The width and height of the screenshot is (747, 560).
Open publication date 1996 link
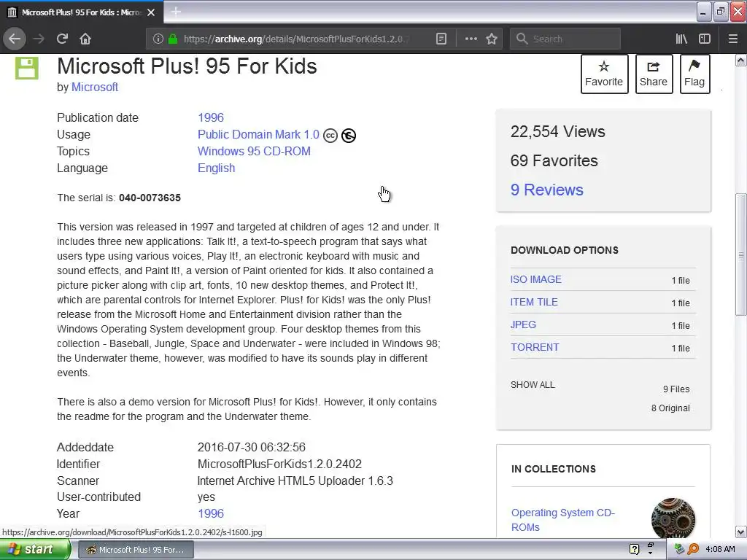[x=211, y=117]
